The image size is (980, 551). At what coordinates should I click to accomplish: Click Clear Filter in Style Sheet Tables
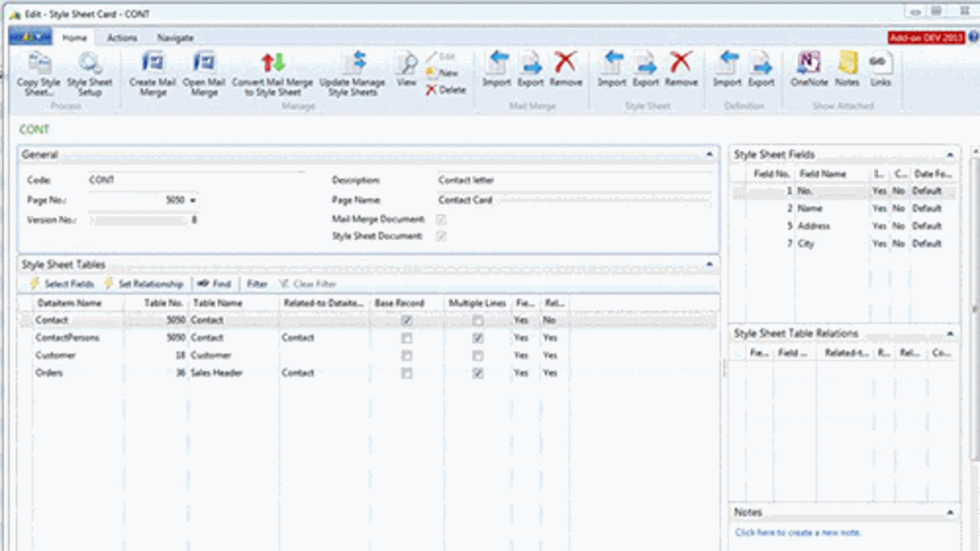point(307,284)
